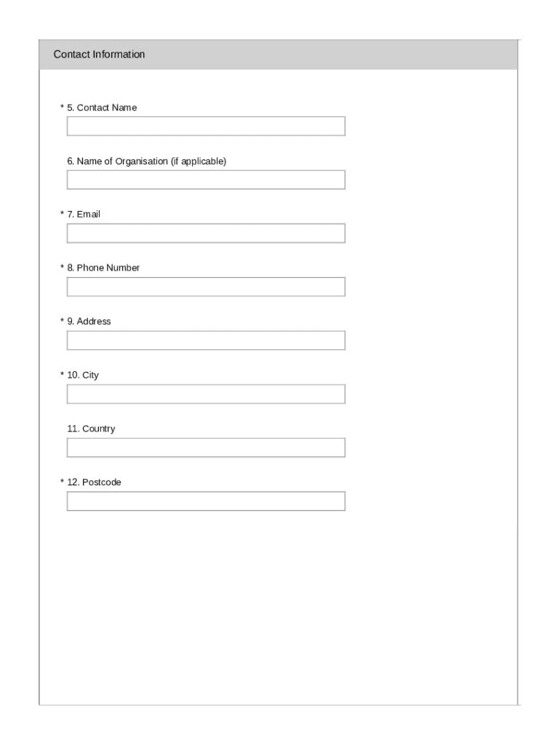This screenshot has height=745, width=560.
Task: Click the Name of Organisation label text
Action: coord(146,160)
